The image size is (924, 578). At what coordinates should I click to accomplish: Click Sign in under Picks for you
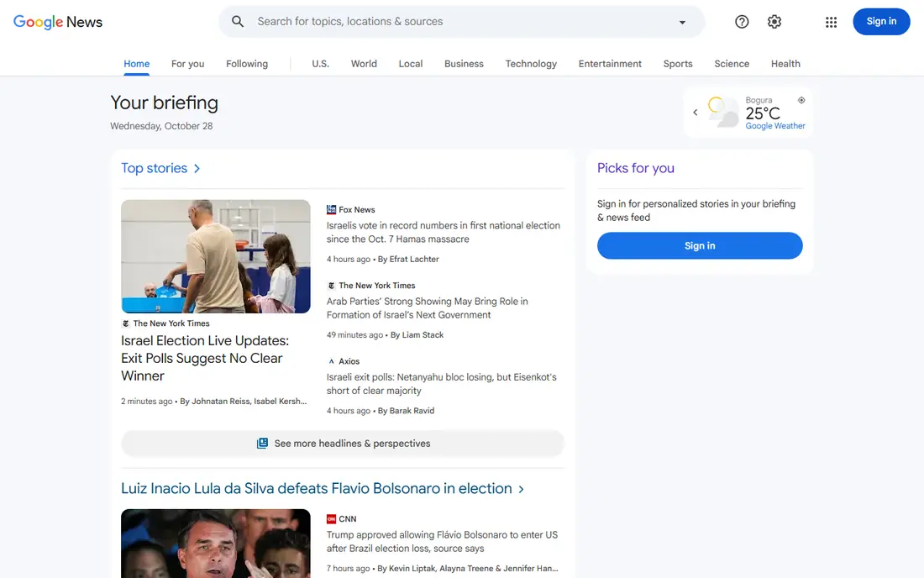click(700, 245)
